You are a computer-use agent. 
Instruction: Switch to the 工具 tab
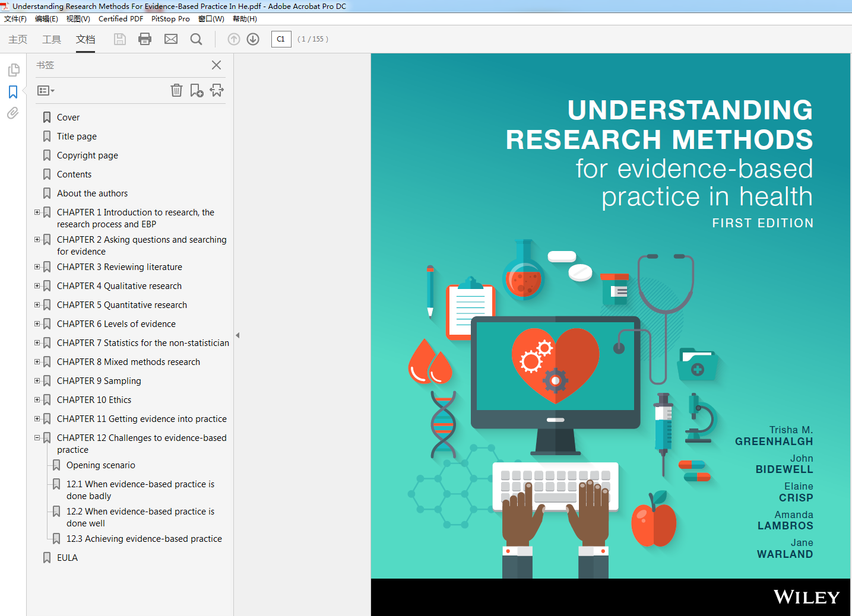(x=52, y=39)
